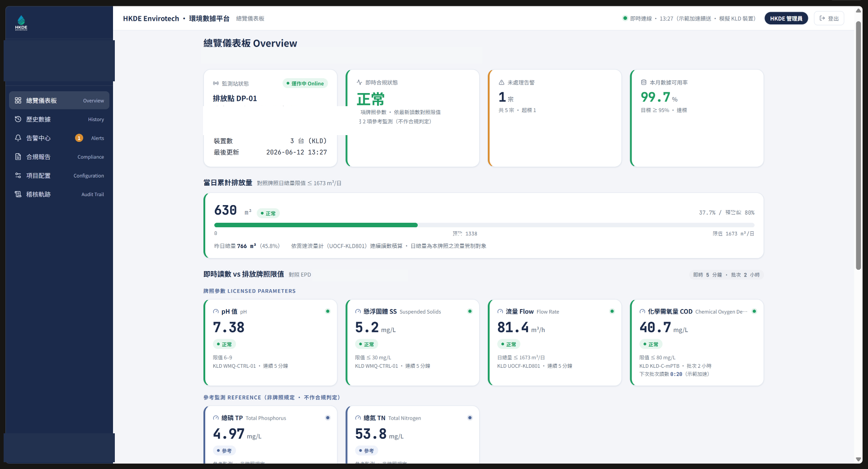Click the COD reading 40.7
Image resolution: width=868 pixels, height=469 pixels.
point(655,327)
